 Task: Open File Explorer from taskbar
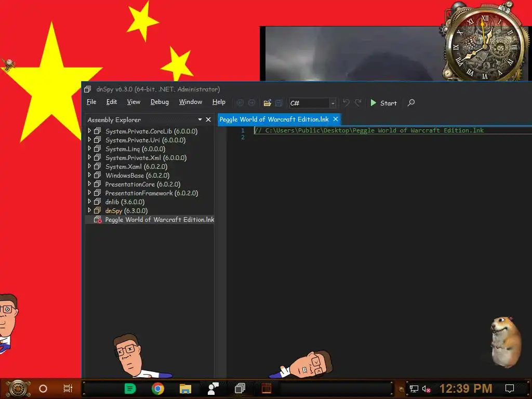tap(185, 389)
